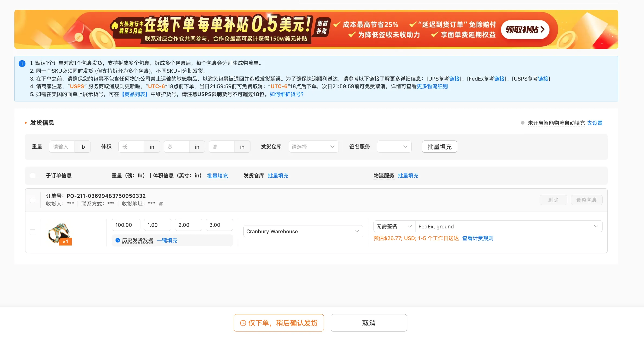Expand the 签名服务 dropdown in filter bar
The image size is (644, 338).
(394, 147)
